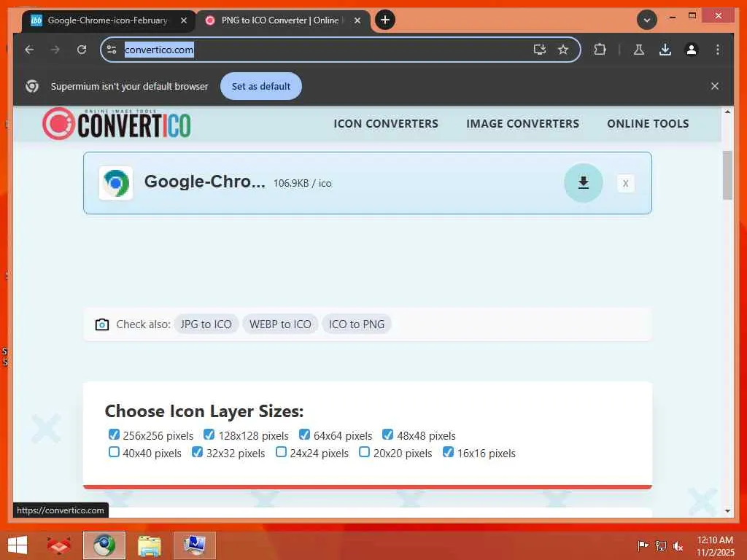Image resolution: width=747 pixels, height=560 pixels.
Task: Remove the Google-Chro... file with X
Action: click(x=625, y=183)
